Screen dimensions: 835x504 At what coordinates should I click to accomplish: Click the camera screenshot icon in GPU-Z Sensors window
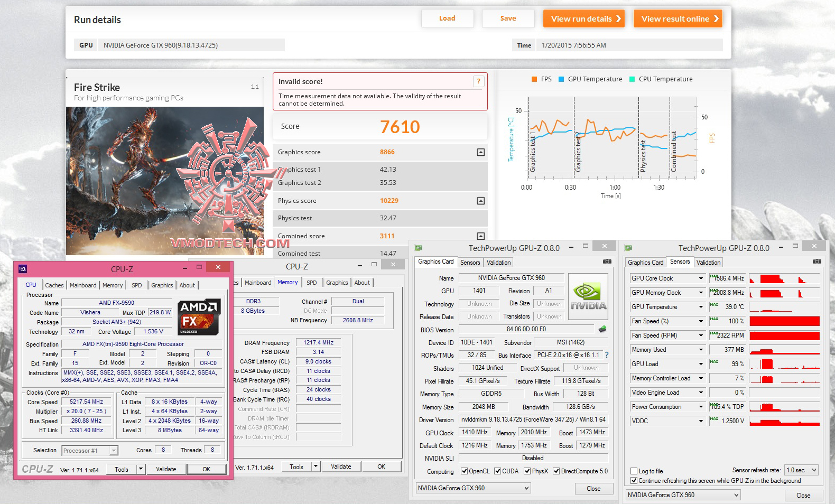click(817, 262)
